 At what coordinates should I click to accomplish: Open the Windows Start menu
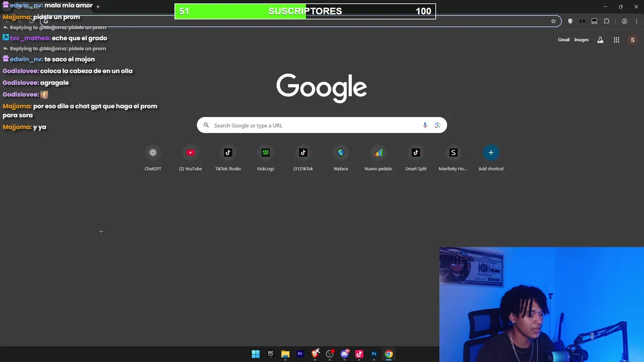click(256, 354)
